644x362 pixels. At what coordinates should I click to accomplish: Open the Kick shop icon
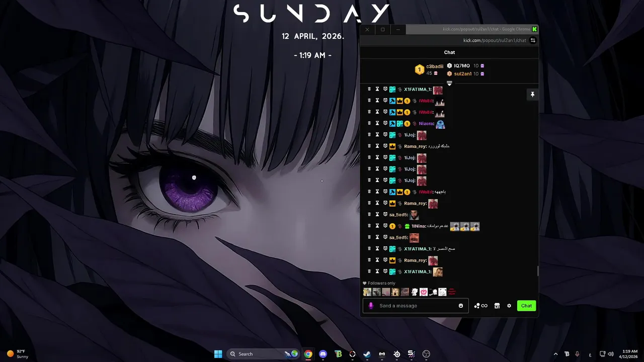(x=497, y=306)
